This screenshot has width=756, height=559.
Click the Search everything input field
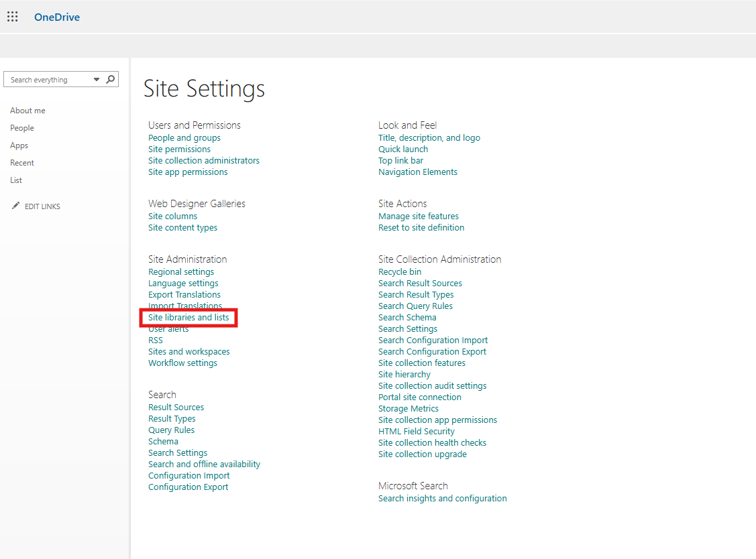coord(50,80)
